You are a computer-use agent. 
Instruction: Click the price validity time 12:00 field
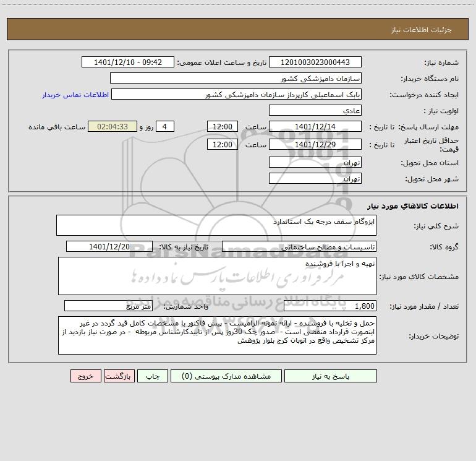pyautogui.click(x=222, y=144)
